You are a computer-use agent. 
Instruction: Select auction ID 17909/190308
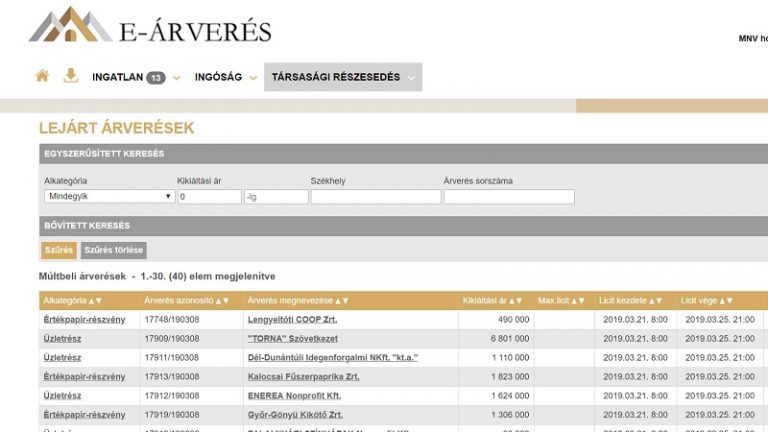pos(172,338)
